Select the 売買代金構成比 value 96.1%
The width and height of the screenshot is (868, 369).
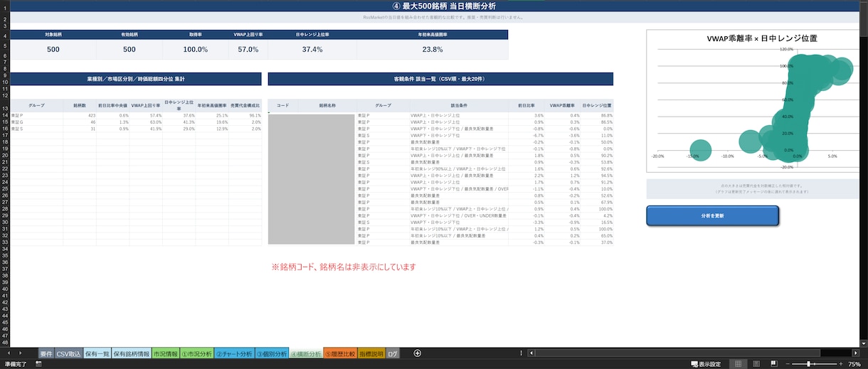[x=245, y=115]
